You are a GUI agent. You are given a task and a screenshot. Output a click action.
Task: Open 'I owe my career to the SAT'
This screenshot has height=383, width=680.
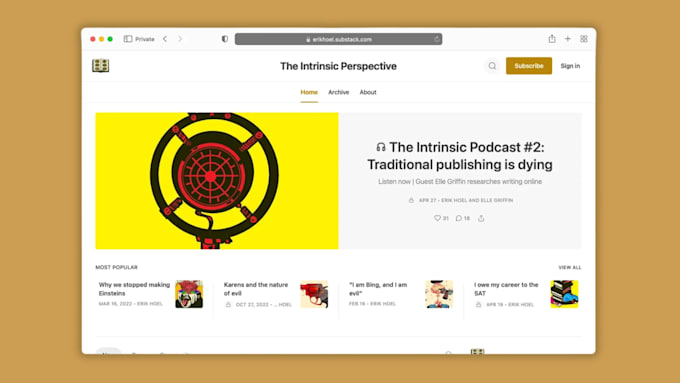pos(506,289)
